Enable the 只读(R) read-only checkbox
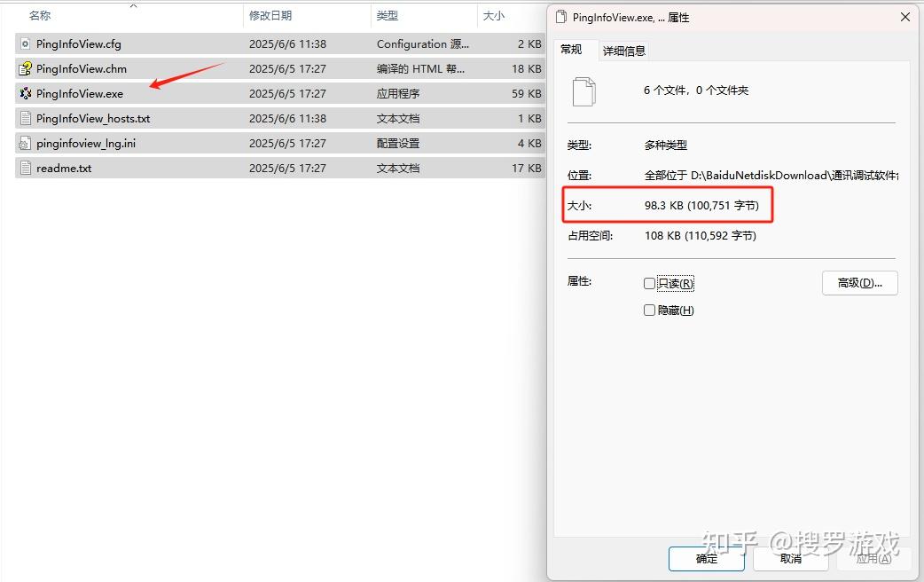 pos(649,283)
